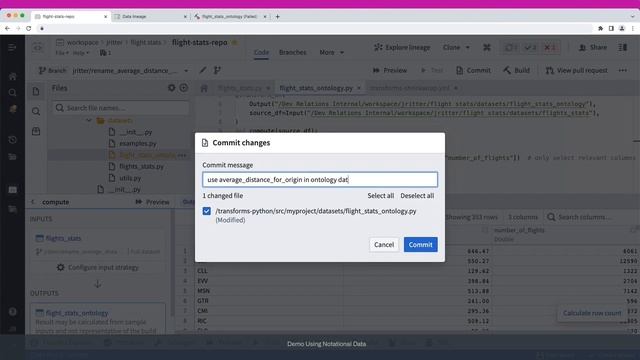Image resolution: width=640 pixels, height=360 pixels.
Task: Click the add new file plus icon
Action: coord(184,88)
